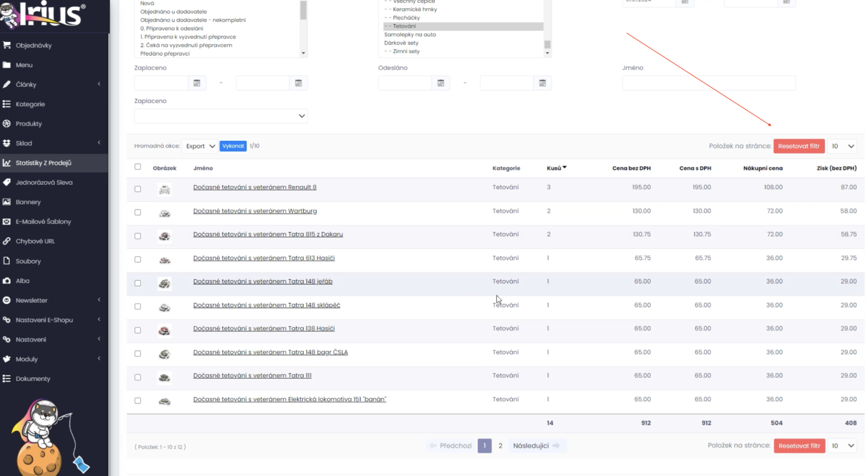Check the Tatra 111 row checkbox
Viewport: 868px width, 476px height.
pyautogui.click(x=138, y=377)
